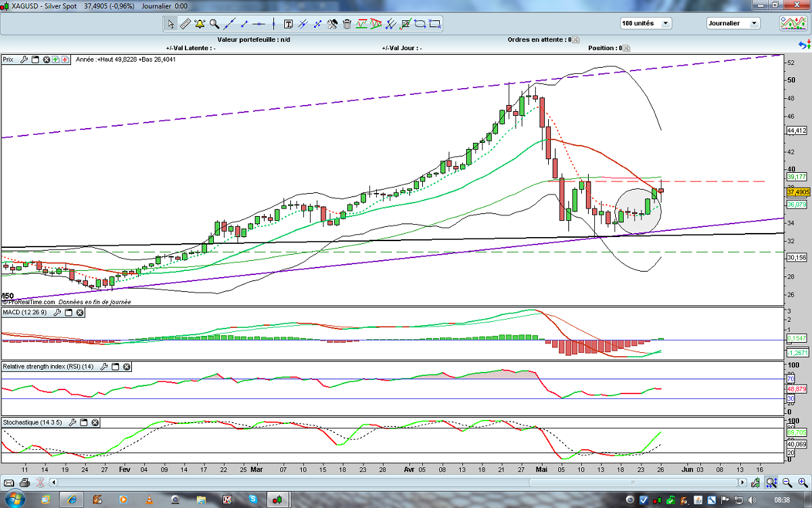Click the print icon at bottom left

[x=24, y=483]
